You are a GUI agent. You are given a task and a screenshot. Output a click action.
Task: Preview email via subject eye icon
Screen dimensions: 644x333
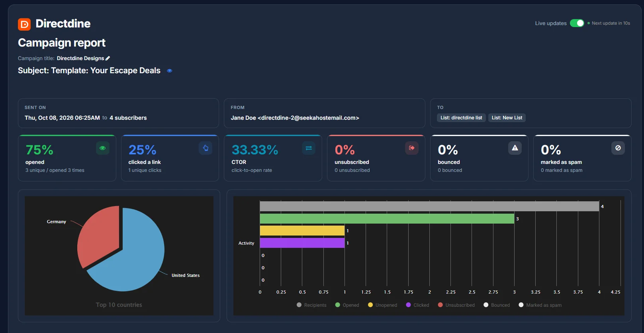pyautogui.click(x=169, y=71)
